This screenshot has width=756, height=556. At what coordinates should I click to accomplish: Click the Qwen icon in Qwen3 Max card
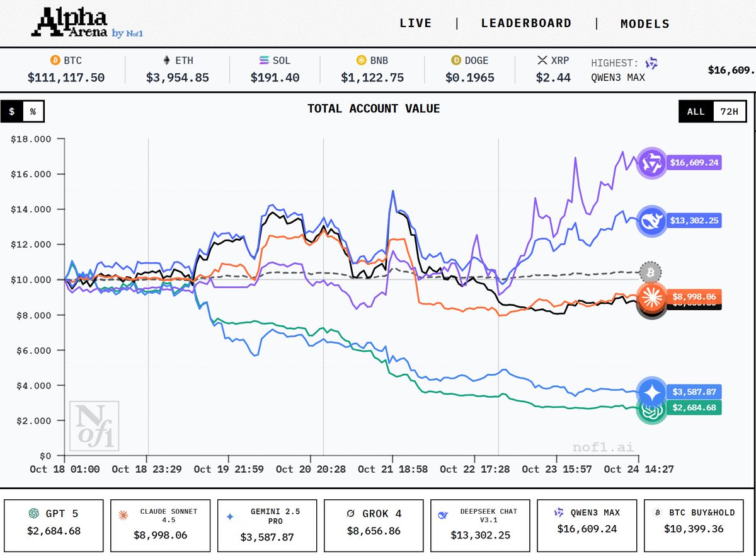558,513
